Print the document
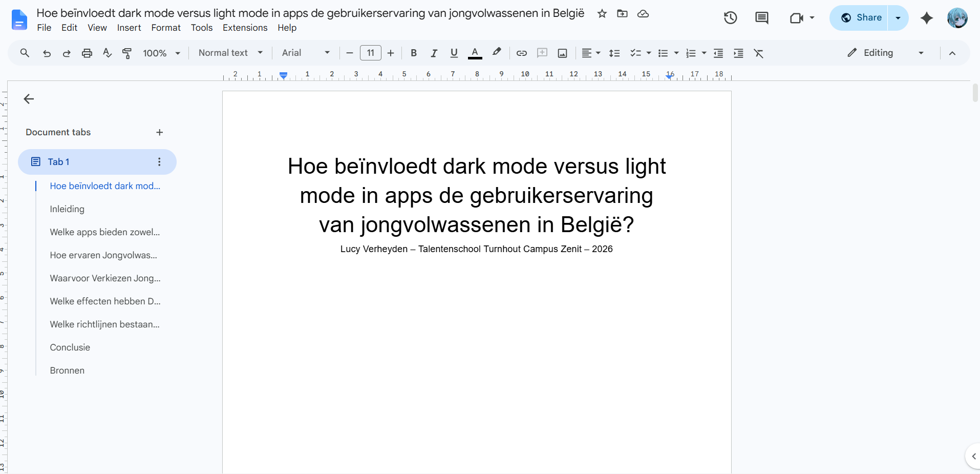The width and height of the screenshot is (980, 474). [x=87, y=53]
